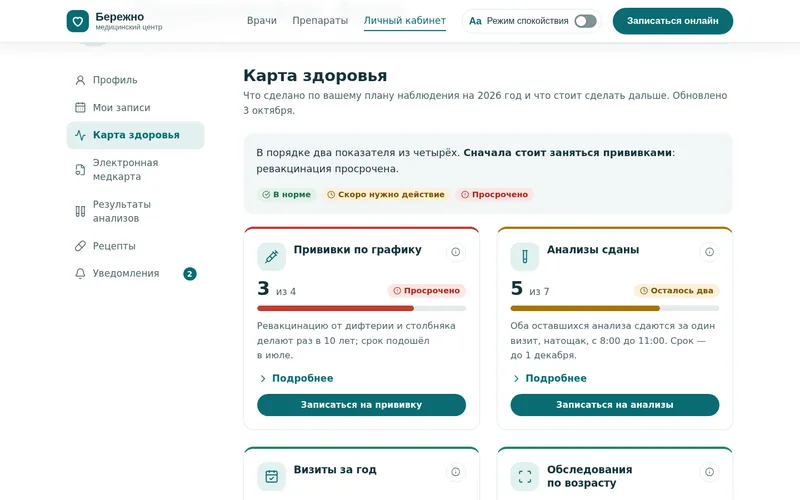800x500 pixels.
Task: Click the Записаться онлайн button
Action: [672, 21]
